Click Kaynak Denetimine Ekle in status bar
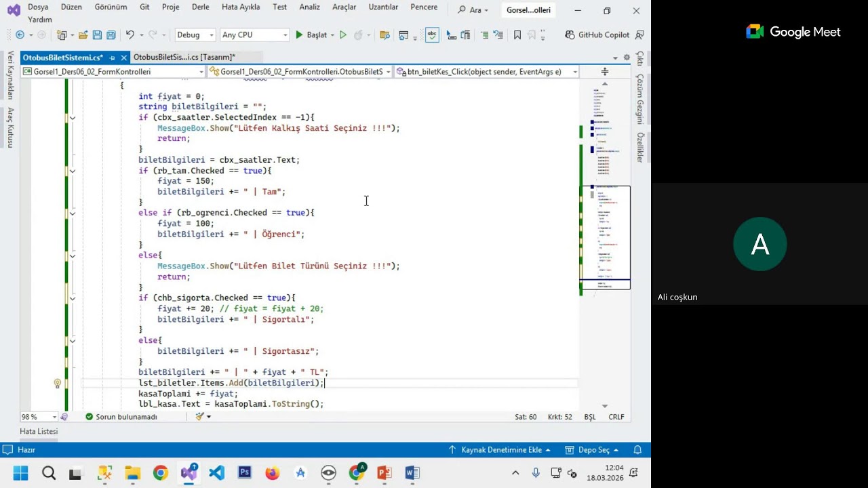Viewport: 868px width, 488px height. coord(500,449)
